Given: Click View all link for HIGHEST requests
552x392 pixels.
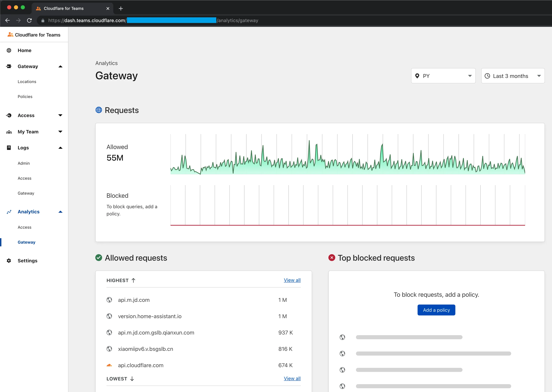Looking at the screenshot, I should [292, 280].
